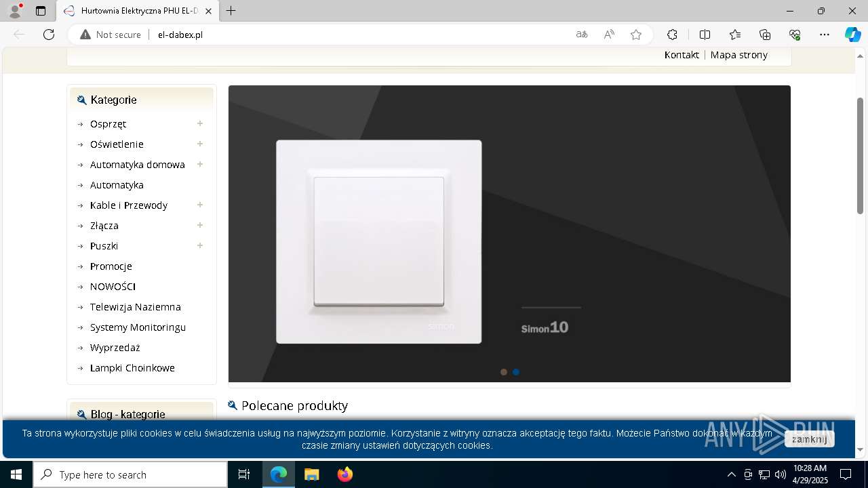Screen dimensions: 868x488
Task: Select second blue slider dot
Action: pos(516,372)
